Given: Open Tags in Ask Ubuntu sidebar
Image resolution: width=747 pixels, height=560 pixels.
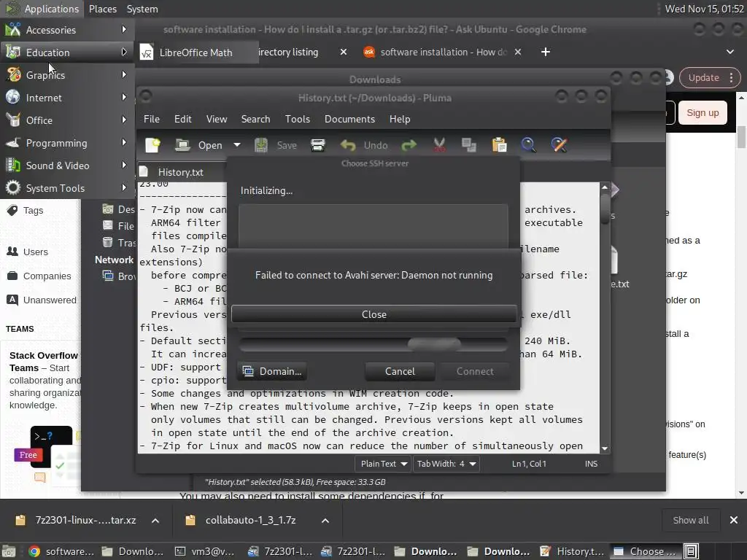Looking at the screenshot, I should (x=34, y=211).
